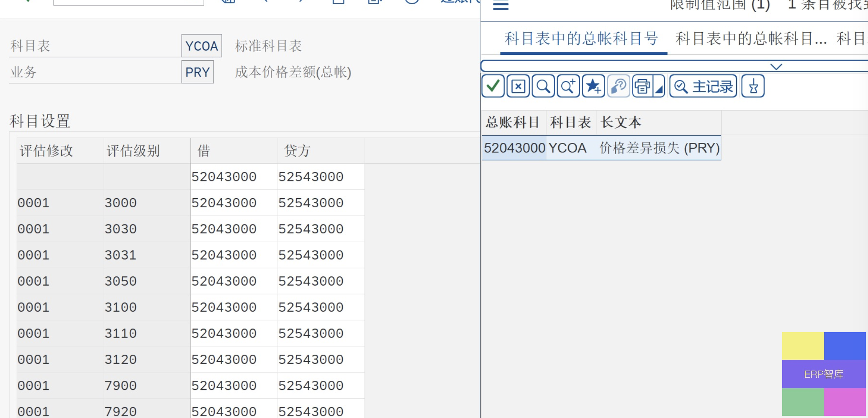The height and width of the screenshot is (418, 868).
Task: Add to favorites star icon
Action: click(593, 86)
